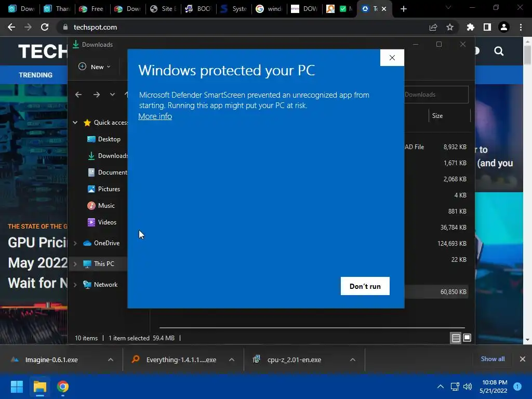Collapse the Quick access tree node
532x399 pixels.
(75, 123)
